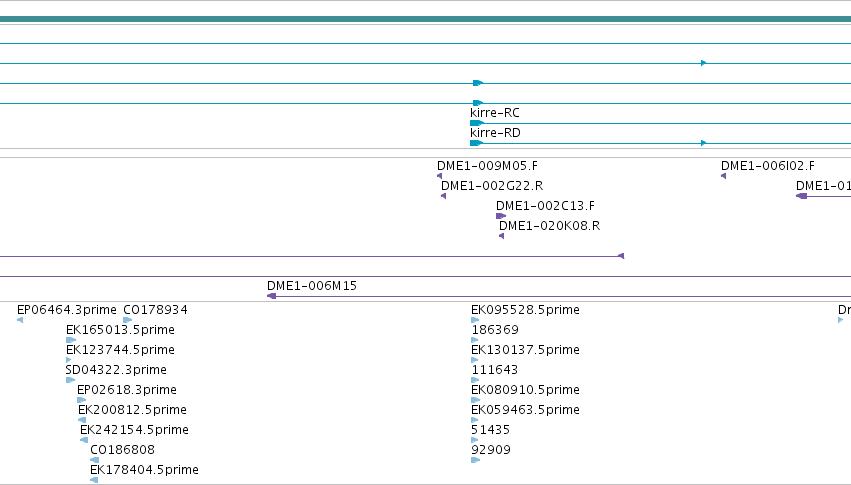851x485 pixels.
Task: Click the EK178404.5prime EST arrow
Action: [94, 480]
